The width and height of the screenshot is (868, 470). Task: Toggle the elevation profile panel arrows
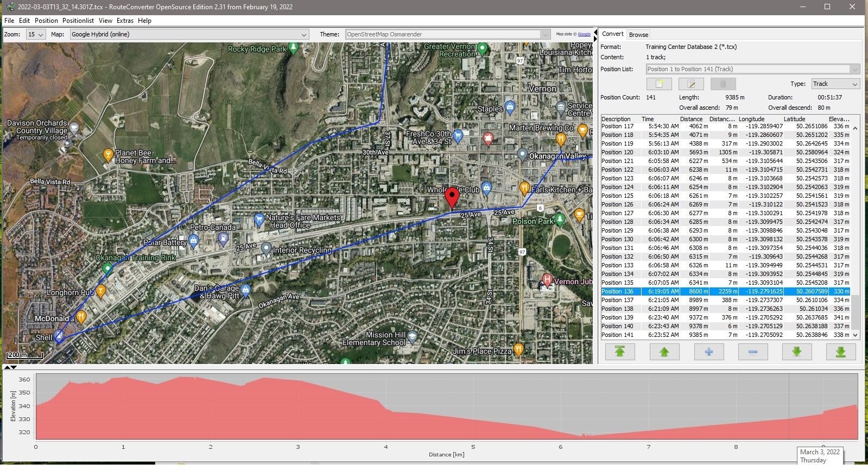point(10,367)
